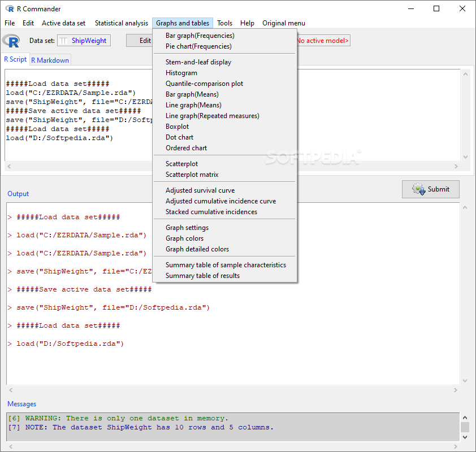Click messages pane scroll up arrow

pos(465,418)
